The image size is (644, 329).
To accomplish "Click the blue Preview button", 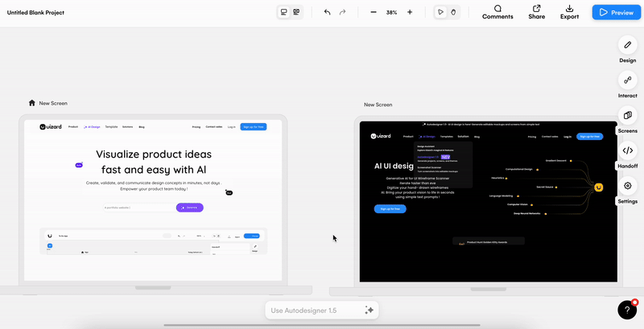I will [617, 12].
